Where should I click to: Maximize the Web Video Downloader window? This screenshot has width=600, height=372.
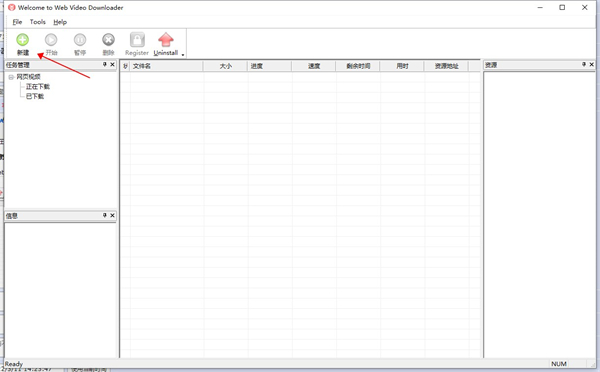click(562, 7)
